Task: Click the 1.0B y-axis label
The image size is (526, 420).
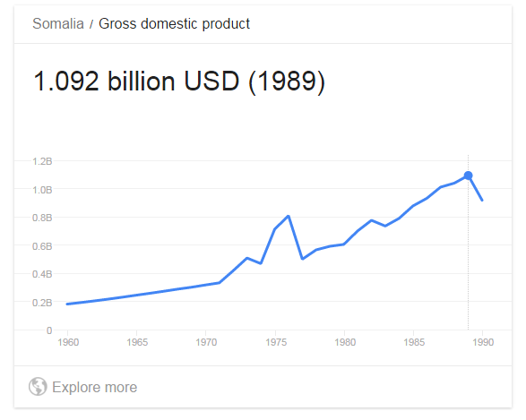Action: click(x=42, y=190)
